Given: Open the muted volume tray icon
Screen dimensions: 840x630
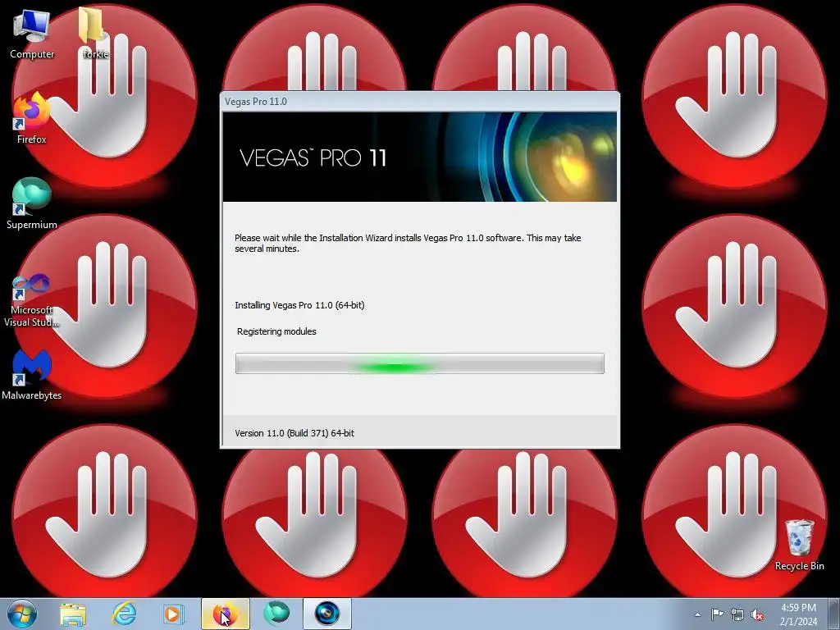Looking at the screenshot, I should click(757, 614).
